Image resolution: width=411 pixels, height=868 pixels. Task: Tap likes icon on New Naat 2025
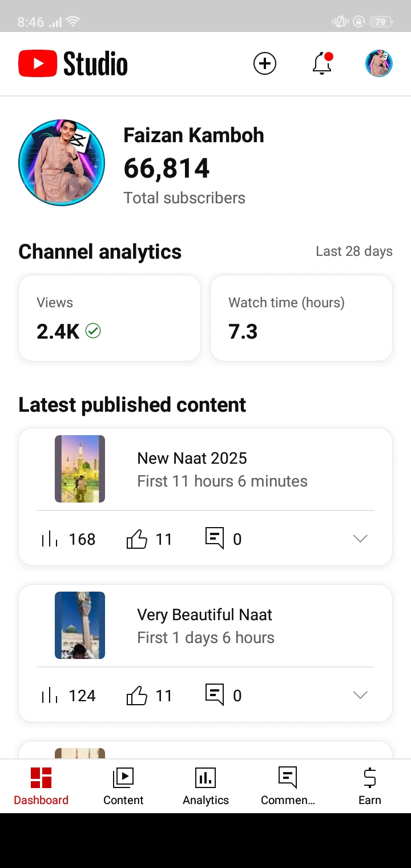[x=137, y=539]
